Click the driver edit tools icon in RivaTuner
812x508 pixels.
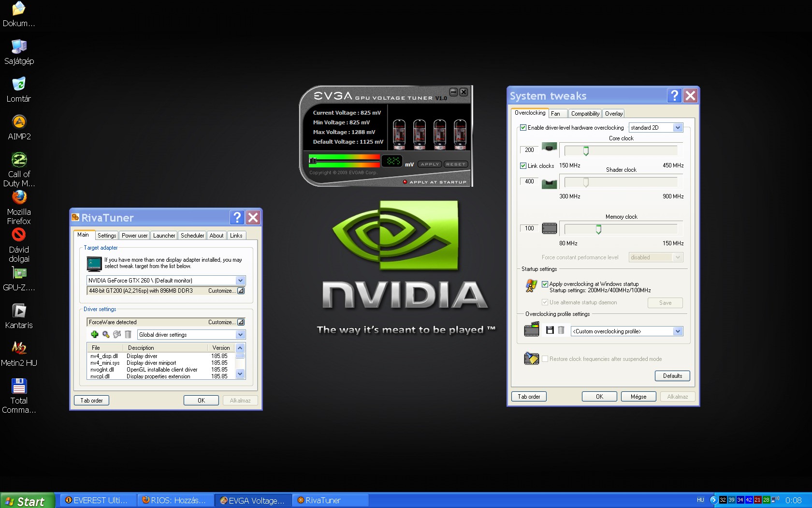(117, 334)
